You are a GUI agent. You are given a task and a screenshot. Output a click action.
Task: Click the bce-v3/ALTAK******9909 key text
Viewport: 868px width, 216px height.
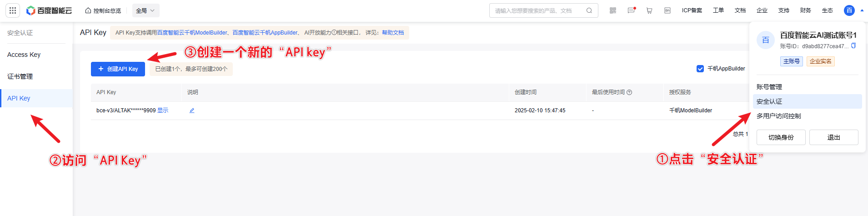pos(126,111)
